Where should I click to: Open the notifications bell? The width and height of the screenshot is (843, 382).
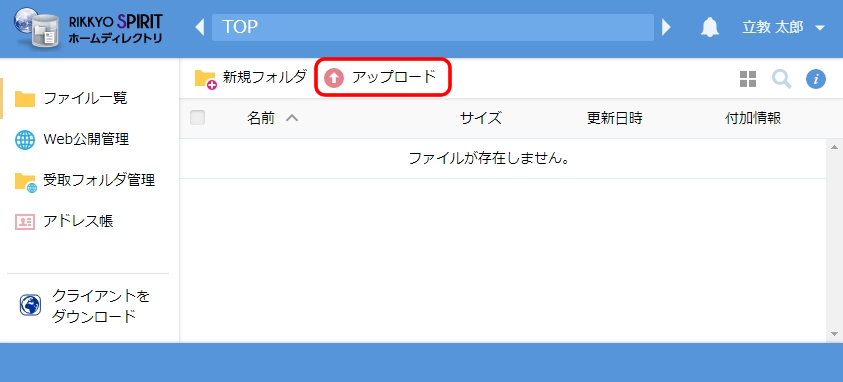click(x=710, y=27)
